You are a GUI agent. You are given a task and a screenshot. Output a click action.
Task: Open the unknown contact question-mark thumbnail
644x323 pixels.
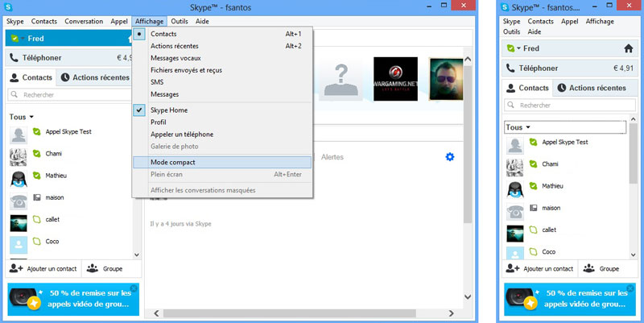tap(341, 79)
